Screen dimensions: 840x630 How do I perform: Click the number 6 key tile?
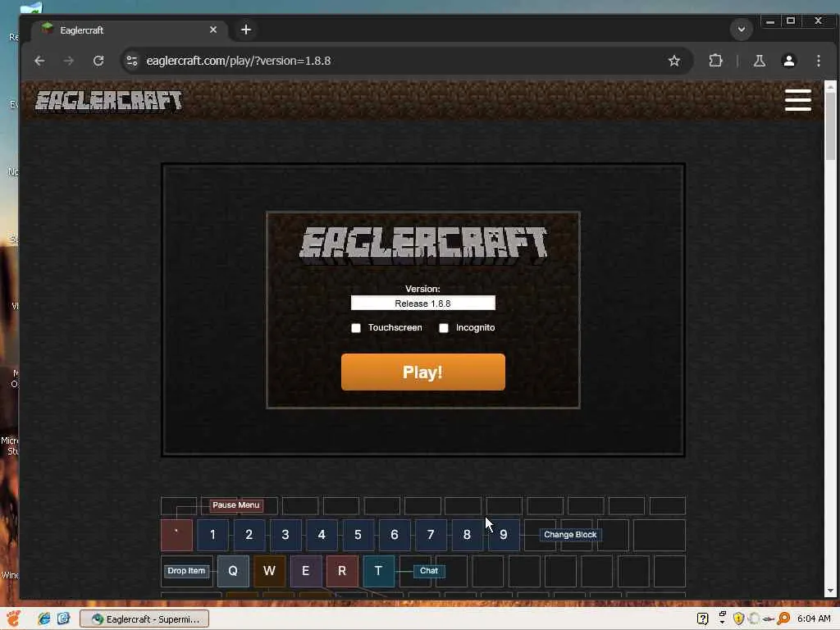pos(395,535)
